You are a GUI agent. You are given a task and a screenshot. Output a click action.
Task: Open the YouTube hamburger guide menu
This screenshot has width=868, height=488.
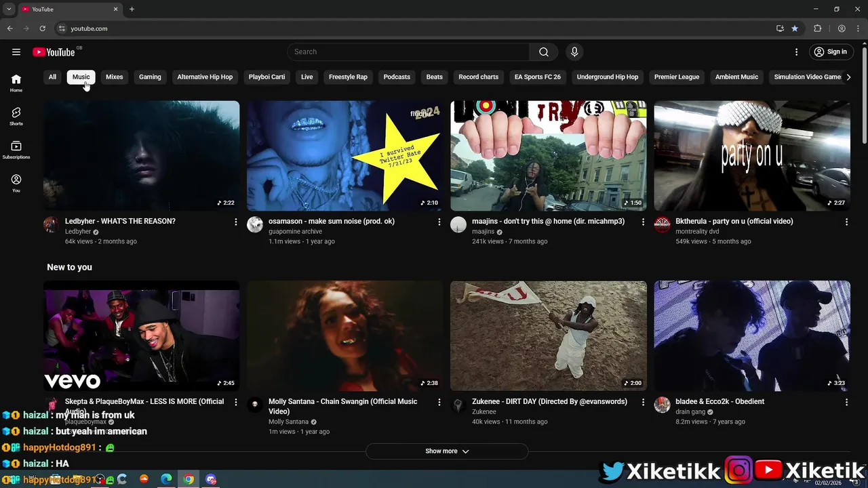pyautogui.click(x=16, y=52)
